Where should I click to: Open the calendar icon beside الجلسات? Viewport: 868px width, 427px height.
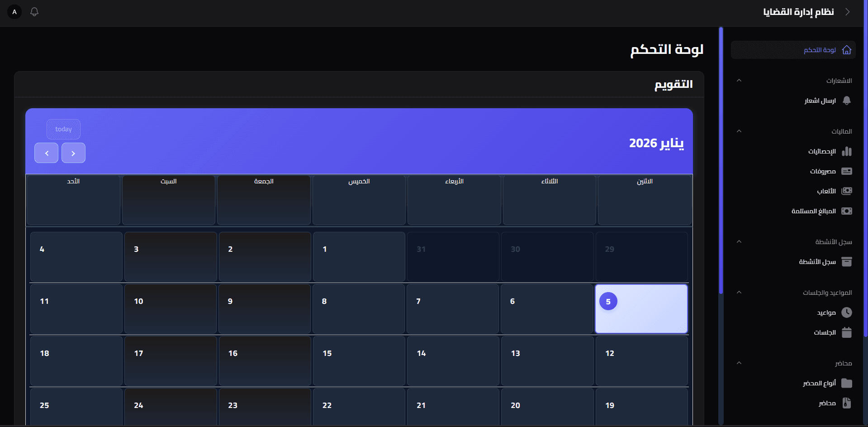pos(847,332)
